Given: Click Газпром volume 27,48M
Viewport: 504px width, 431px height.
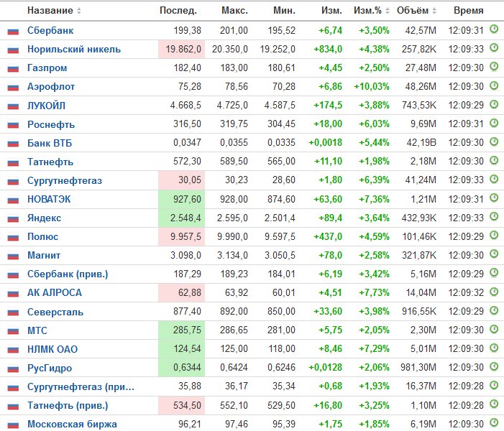Looking at the screenshot, I should 421,68.
